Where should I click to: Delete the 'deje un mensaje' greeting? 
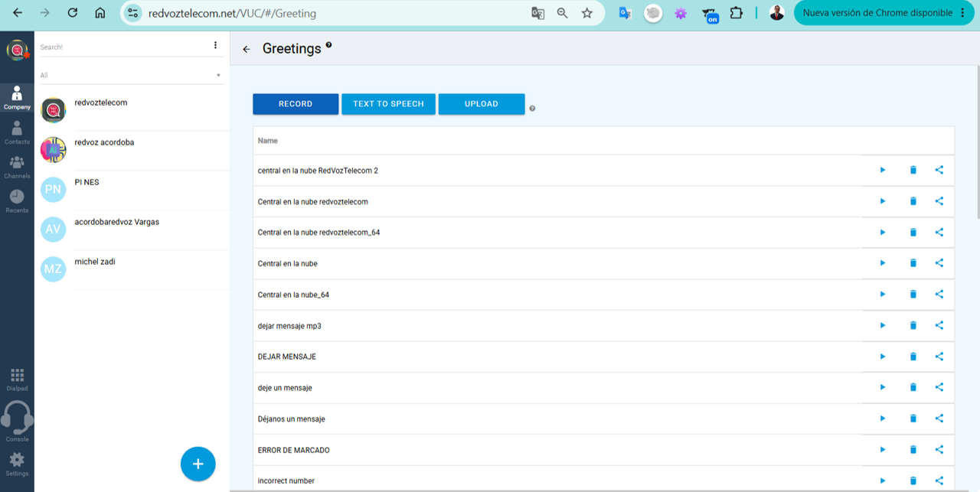[x=913, y=387]
